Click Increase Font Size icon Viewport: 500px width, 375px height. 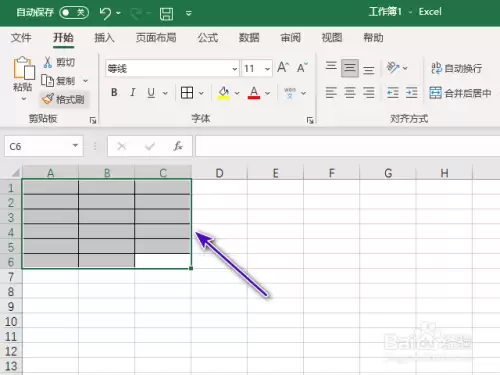pyautogui.click(x=283, y=68)
